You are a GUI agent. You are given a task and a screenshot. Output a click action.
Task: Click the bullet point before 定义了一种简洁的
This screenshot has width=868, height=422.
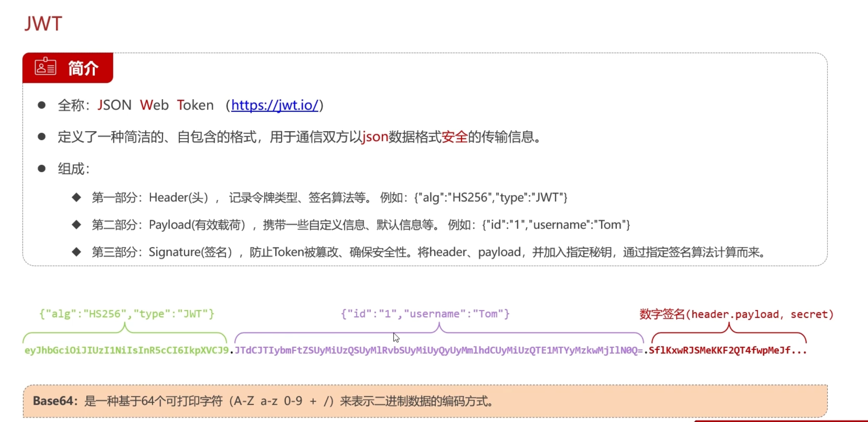42,136
